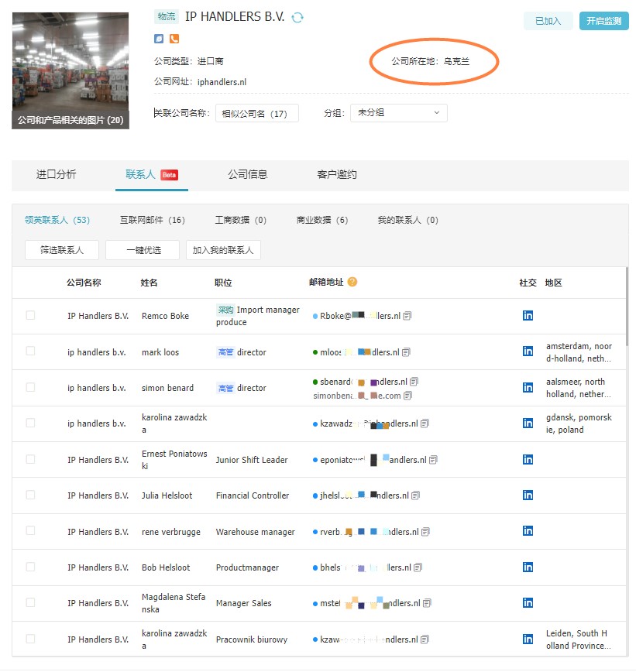636x672 pixels.
Task: Open simon benard's LinkedIn icon
Action: 528,387
